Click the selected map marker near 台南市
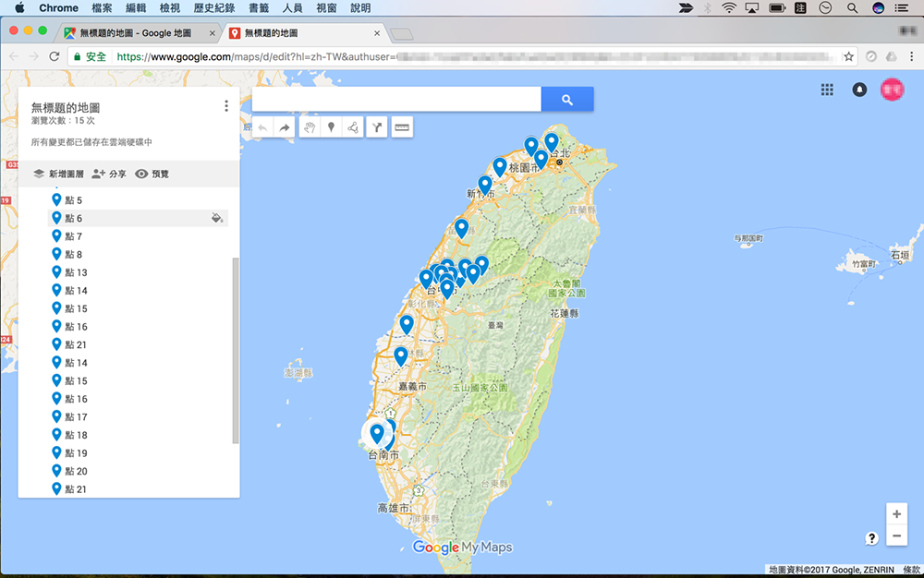Viewport: 924px width, 578px height. click(377, 434)
